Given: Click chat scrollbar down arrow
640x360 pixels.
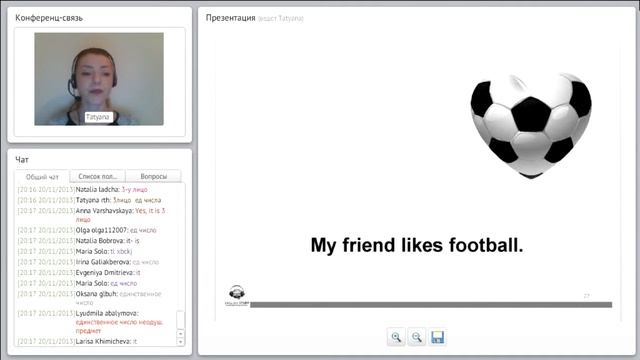Looking at the screenshot, I should (x=180, y=342).
